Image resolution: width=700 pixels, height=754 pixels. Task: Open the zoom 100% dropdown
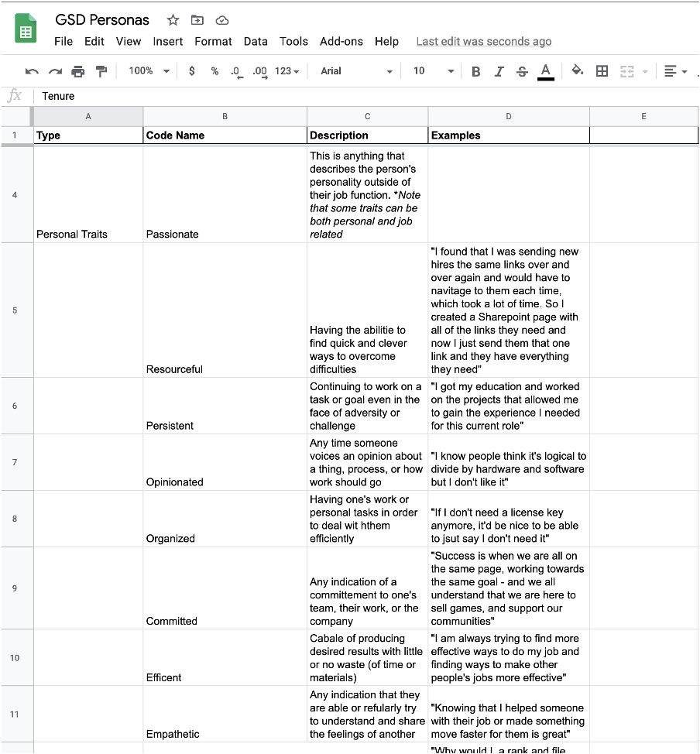click(149, 71)
